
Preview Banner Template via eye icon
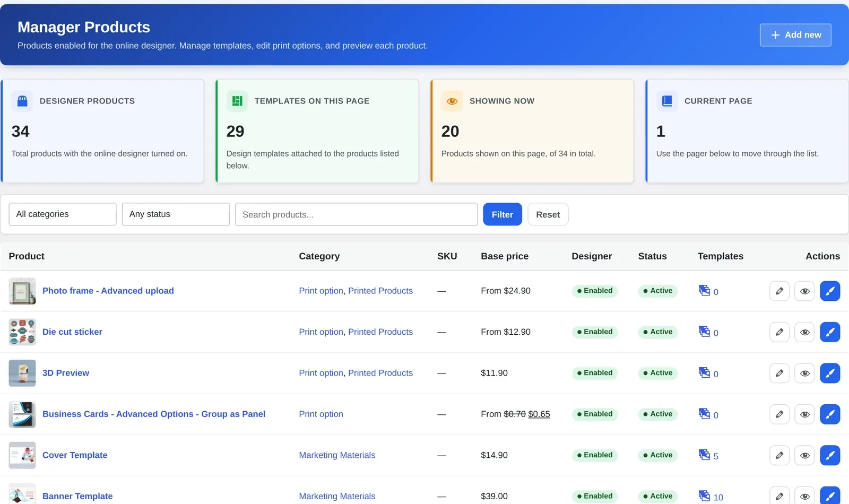(804, 496)
